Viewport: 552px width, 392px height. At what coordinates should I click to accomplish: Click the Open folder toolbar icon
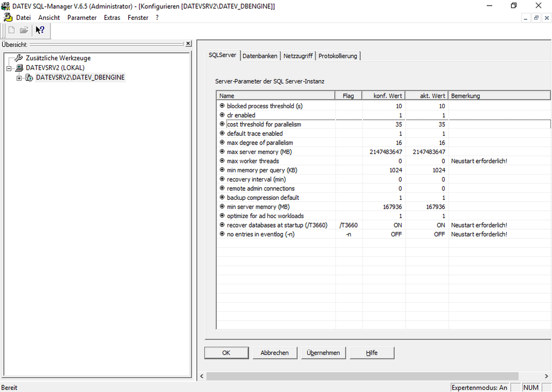(x=24, y=30)
